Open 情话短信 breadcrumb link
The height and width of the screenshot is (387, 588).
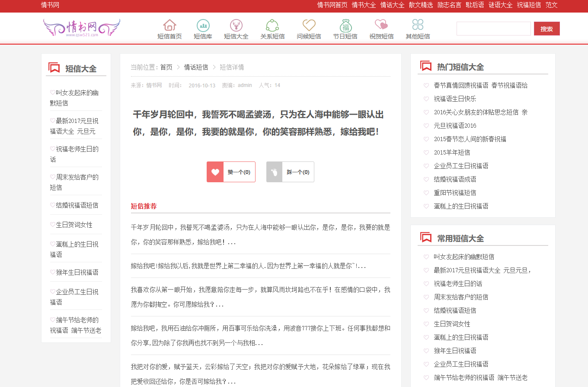coord(196,67)
